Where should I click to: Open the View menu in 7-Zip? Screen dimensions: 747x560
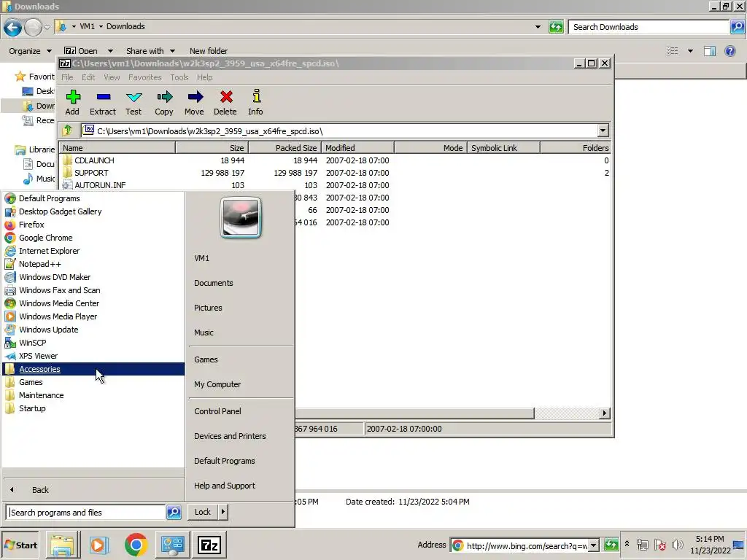coord(112,77)
